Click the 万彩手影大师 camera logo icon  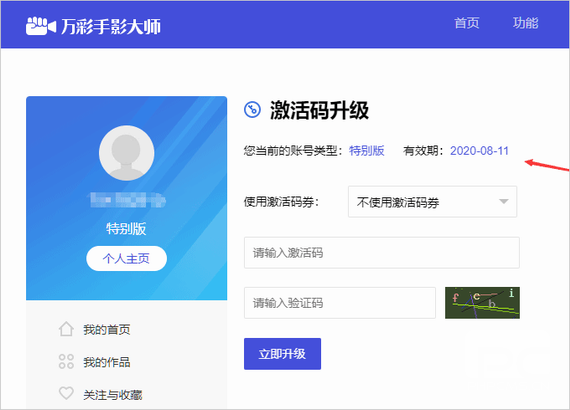pos(41,26)
